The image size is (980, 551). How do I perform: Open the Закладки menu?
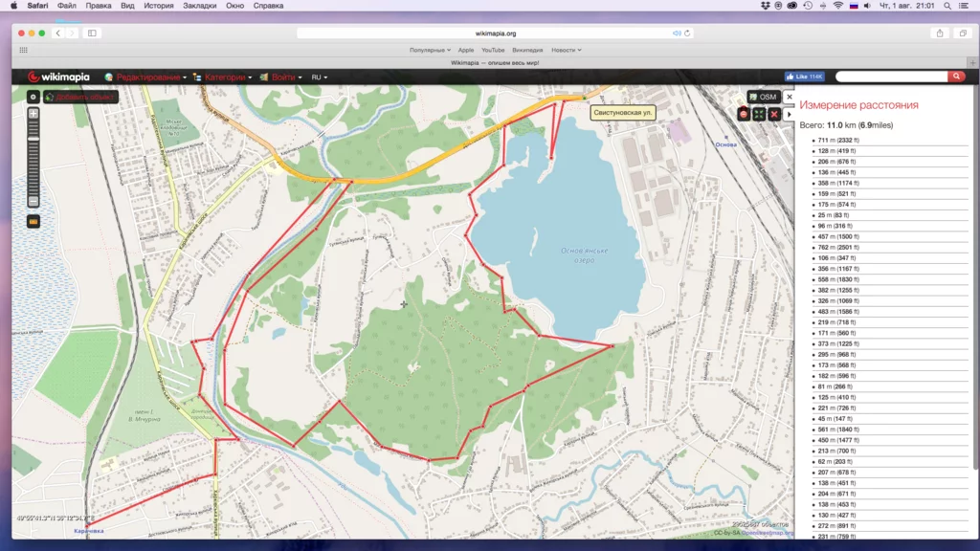click(x=199, y=6)
